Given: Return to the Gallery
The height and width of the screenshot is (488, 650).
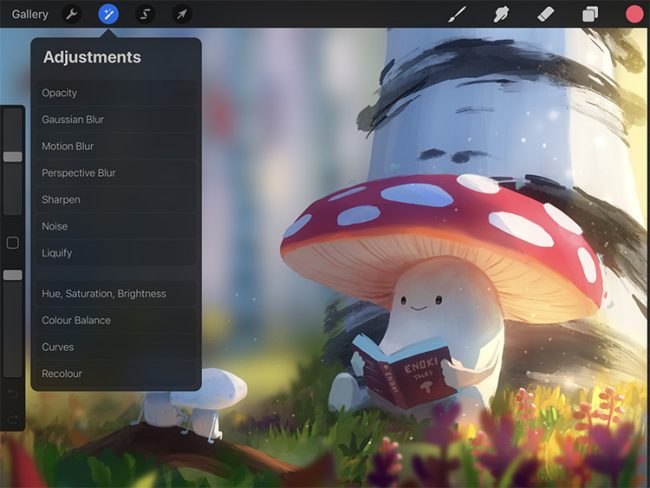Looking at the screenshot, I should click(30, 14).
